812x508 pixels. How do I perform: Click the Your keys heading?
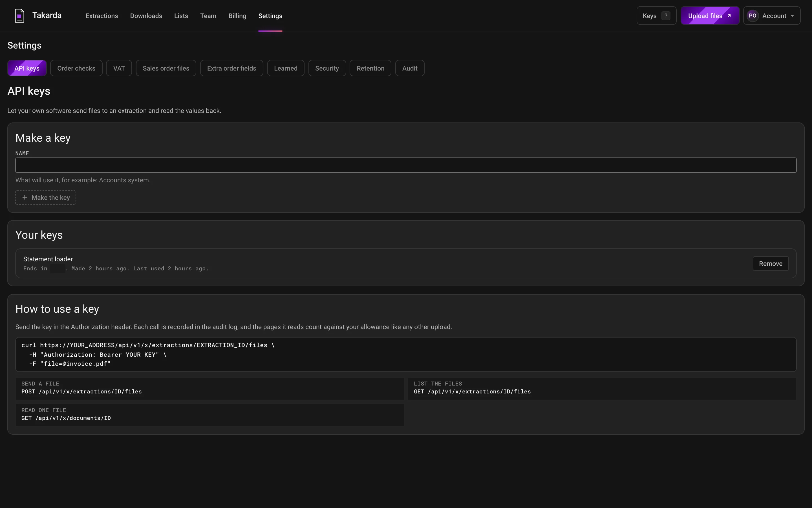[x=39, y=235]
